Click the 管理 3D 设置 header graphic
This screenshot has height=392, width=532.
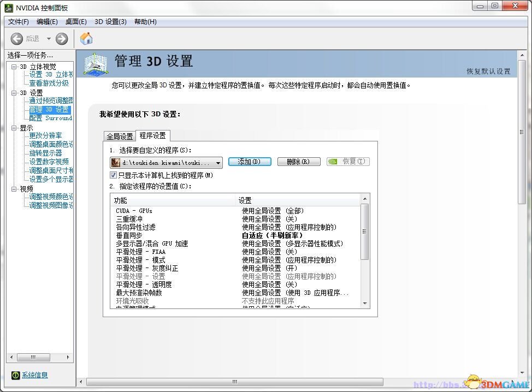coord(96,63)
